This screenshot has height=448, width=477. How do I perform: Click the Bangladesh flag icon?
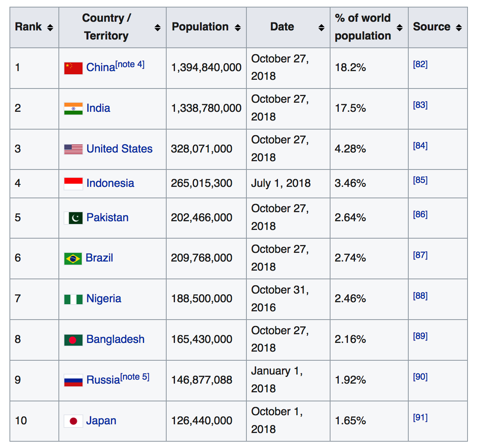(x=73, y=340)
